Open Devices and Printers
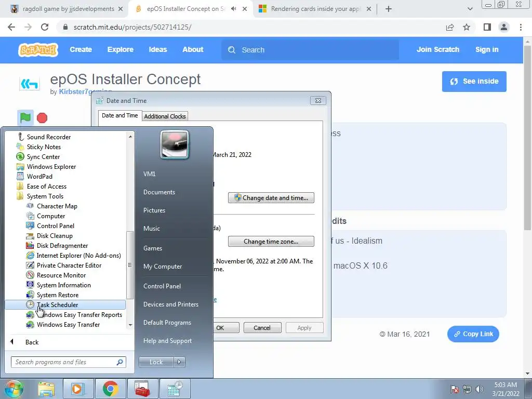Image resolution: width=532 pixels, height=399 pixels. pos(170,304)
